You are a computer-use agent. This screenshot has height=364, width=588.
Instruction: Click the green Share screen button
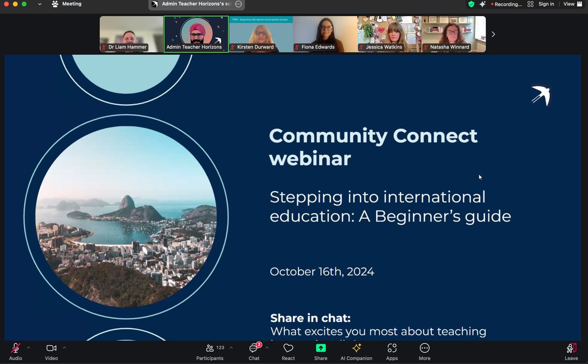click(320, 351)
